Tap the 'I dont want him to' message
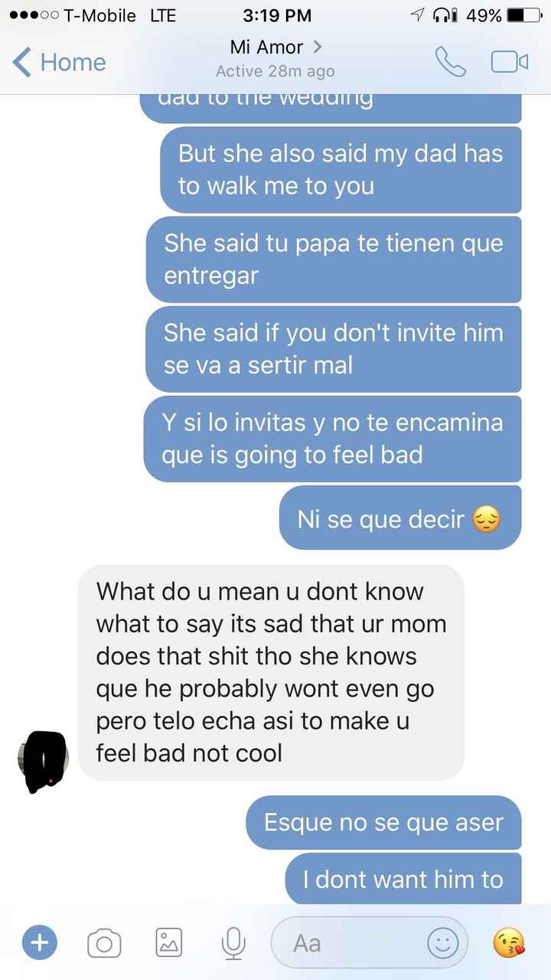 coord(403,879)
